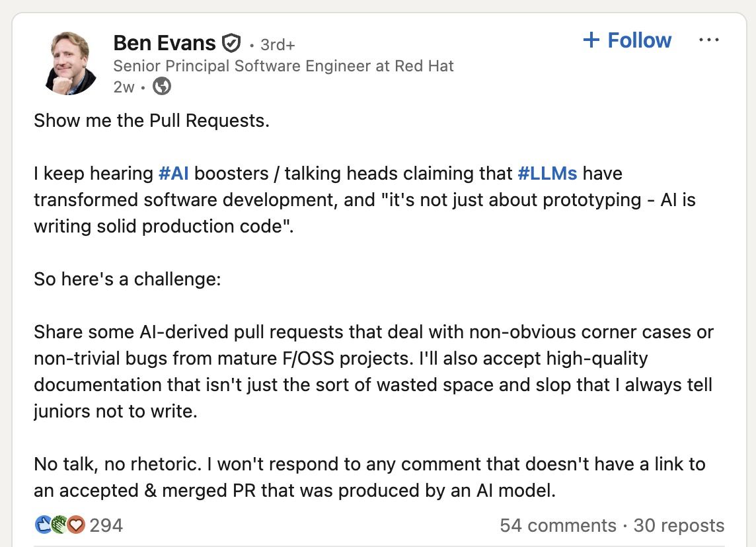The width and height of the screenshot is (756, 547).
Task: Open Ben Evans' profile photo
Action: coord(71,63)
